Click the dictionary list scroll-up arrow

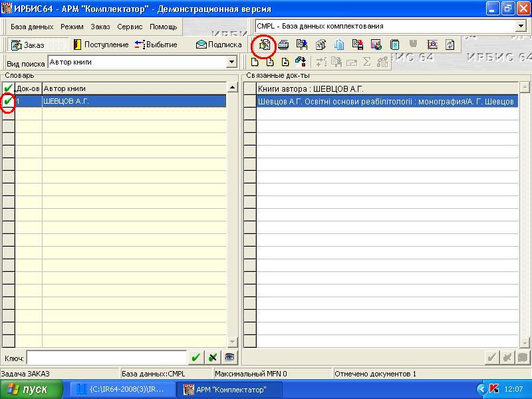232,87
